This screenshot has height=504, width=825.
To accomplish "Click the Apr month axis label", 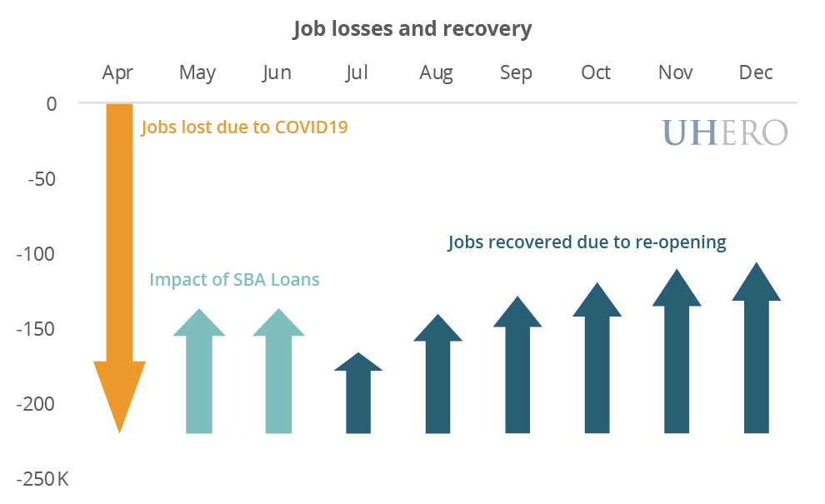I will pos(117,73).
